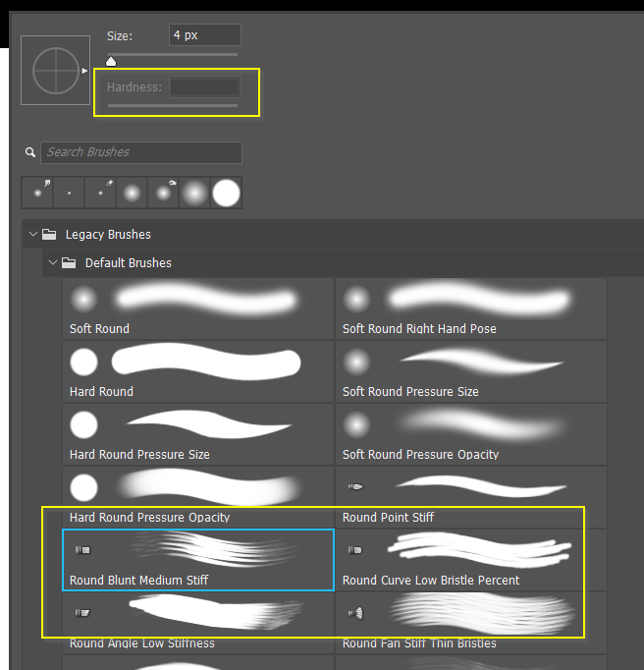Viewport: 644px width, 670px height.
Task: Collapse the Legacy Brushes folder chevron
Action: tap(32, 234)
